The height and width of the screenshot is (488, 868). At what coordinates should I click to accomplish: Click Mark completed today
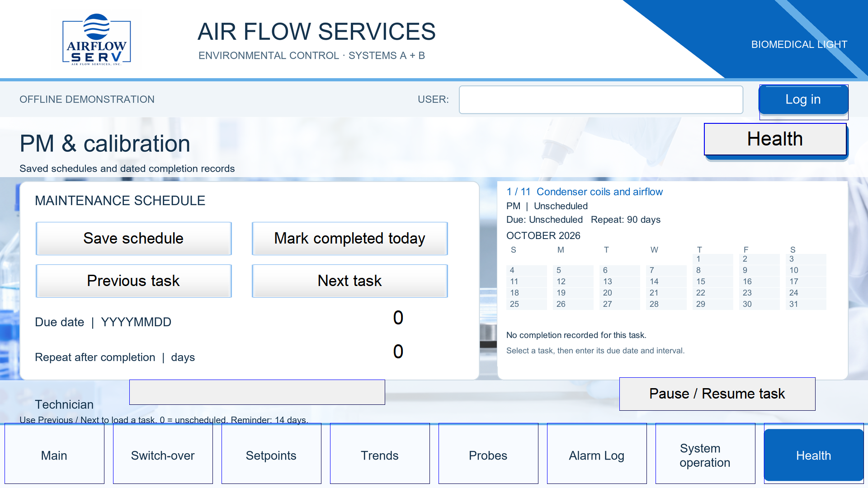(x=349, y=238)
